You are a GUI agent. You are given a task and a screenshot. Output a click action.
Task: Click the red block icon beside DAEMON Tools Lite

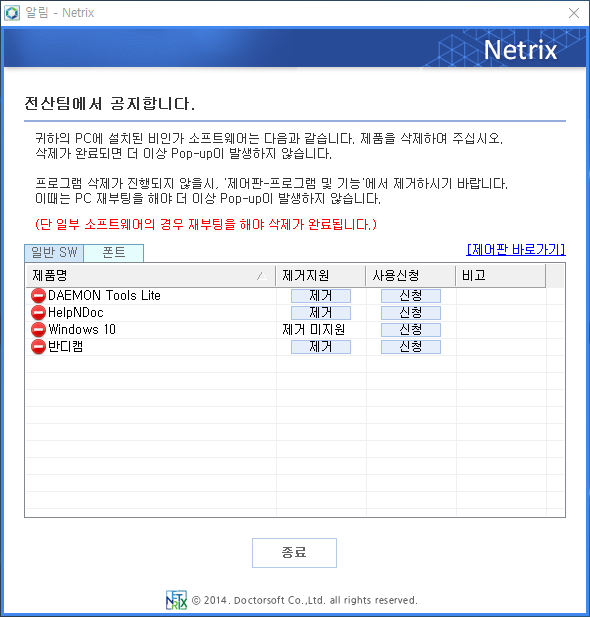click(x=38, y=296)
